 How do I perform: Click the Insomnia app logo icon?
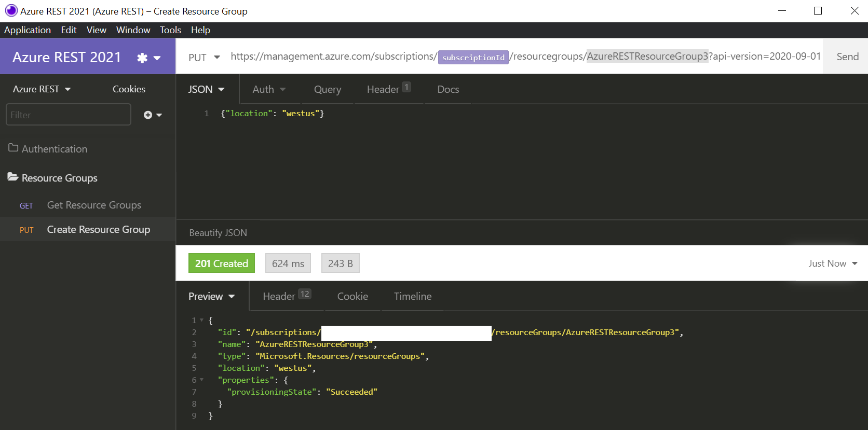pyautogui.click(x=11, y=11)
